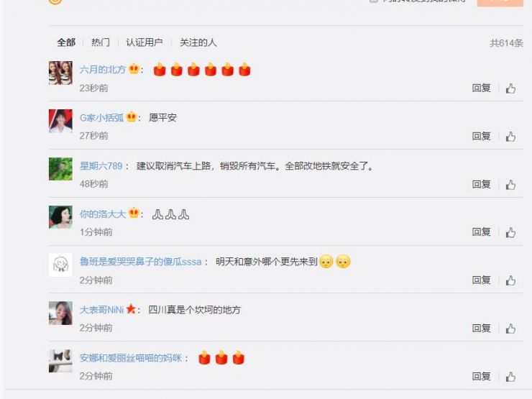Toggle the checkbox next to the orange button
532x399 pixels.
[374, 1]
